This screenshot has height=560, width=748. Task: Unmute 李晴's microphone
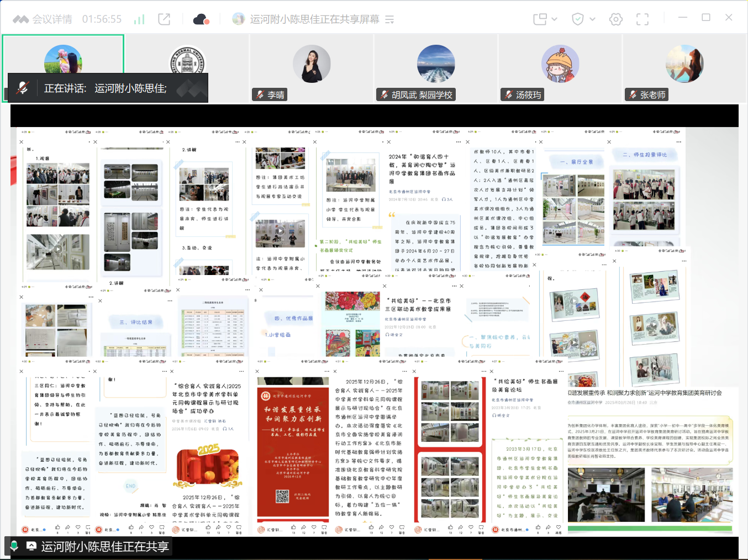(x=259, y=94)
